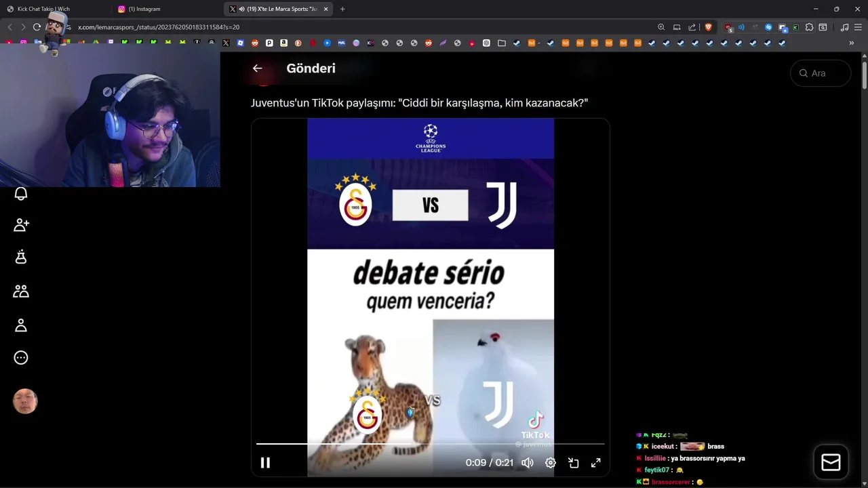
Task: Click the feytik07 chat username
Action: [x=656, y=470]
